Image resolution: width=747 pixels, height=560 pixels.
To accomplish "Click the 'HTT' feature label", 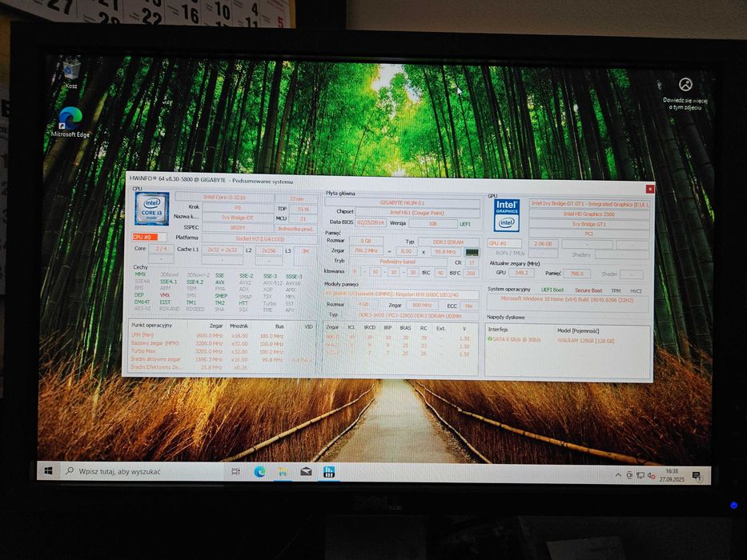I will tap(243, 303).
